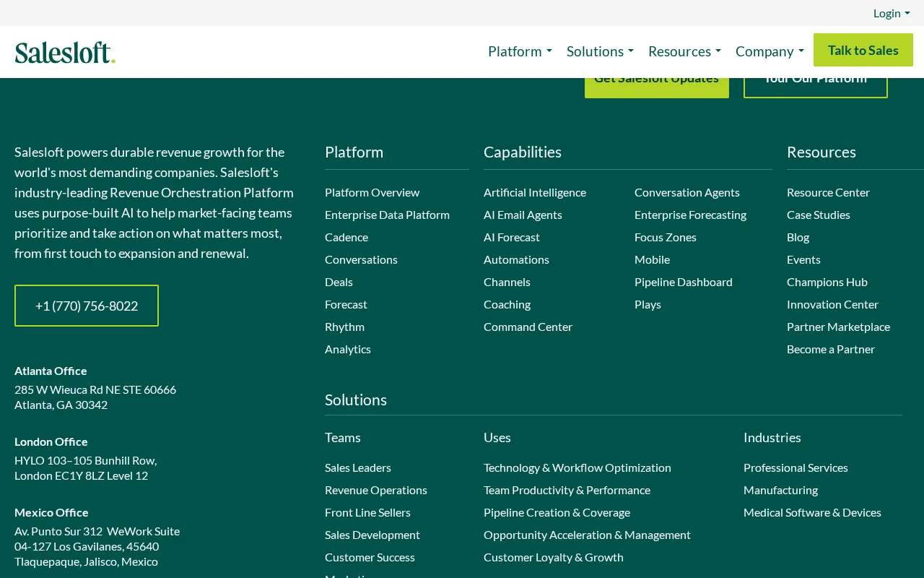View the Case Studies link
Image resolution: width=924 pixels, height=578 pixels.
[819, 215]
